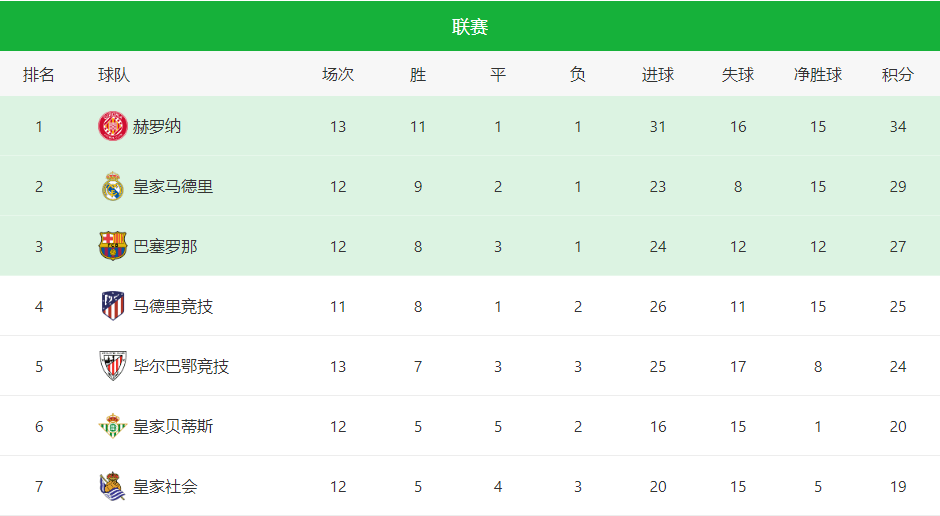Click the Real Madrid club crest

[113, 186]
